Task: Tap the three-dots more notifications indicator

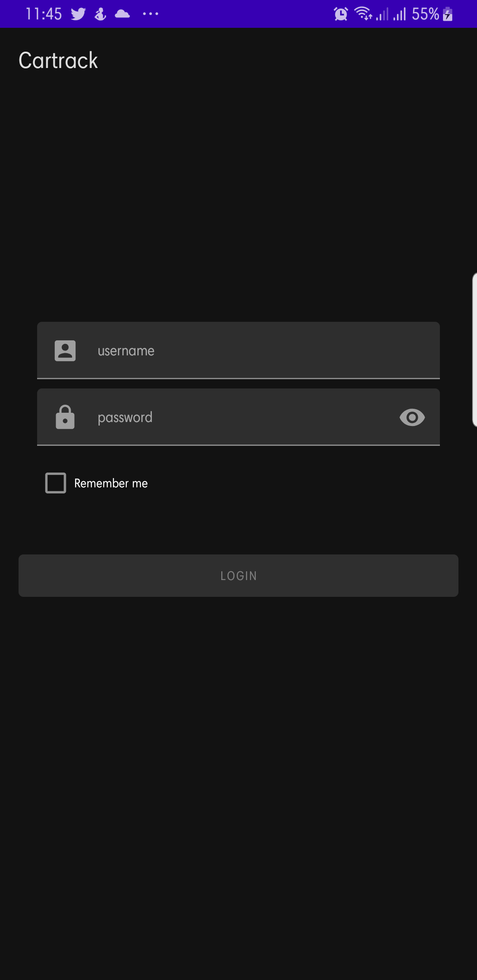Action: pyautogui.click(x=151, y=14)
